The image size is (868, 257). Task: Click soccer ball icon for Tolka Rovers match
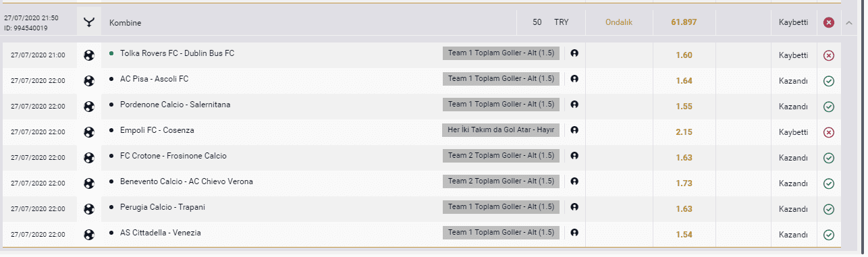[88, 55]
